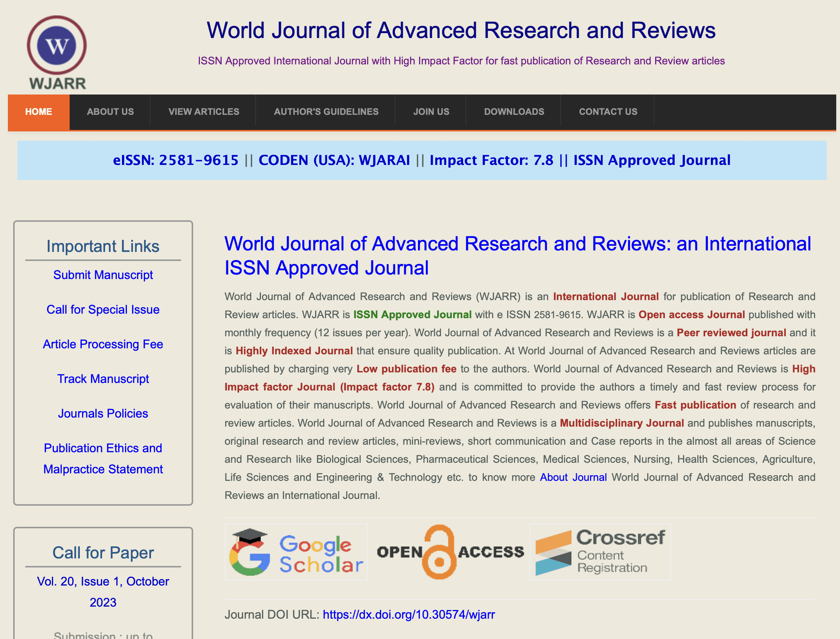This screenshot has width=840, height=639.
Task: Open the Downloads menu item
Action: [514, 112]
